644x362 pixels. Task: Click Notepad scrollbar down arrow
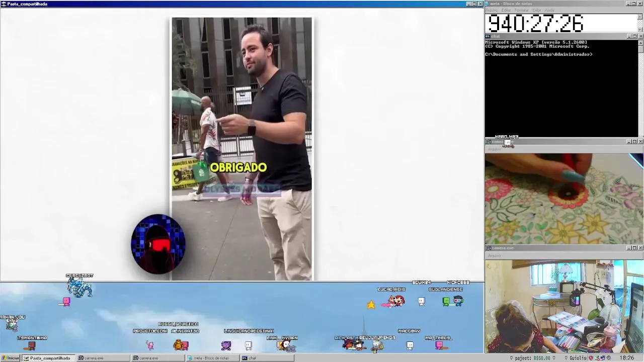click(640, 30)
